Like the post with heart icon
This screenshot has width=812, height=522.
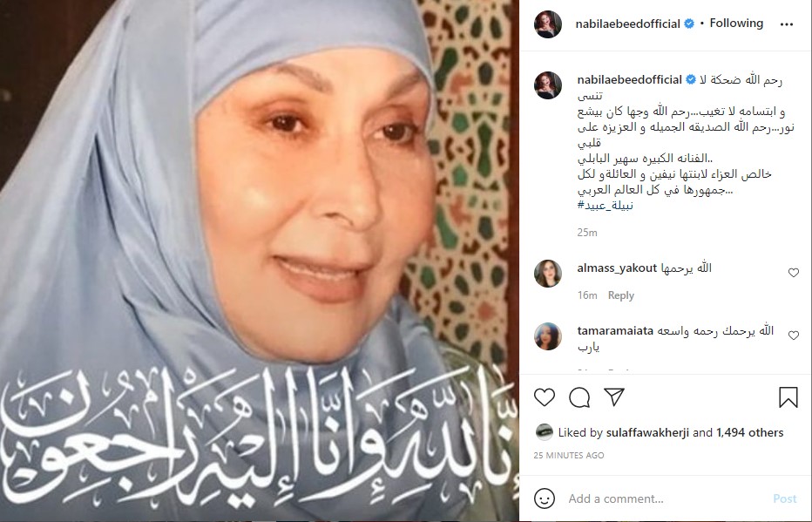tap(545, 397)
